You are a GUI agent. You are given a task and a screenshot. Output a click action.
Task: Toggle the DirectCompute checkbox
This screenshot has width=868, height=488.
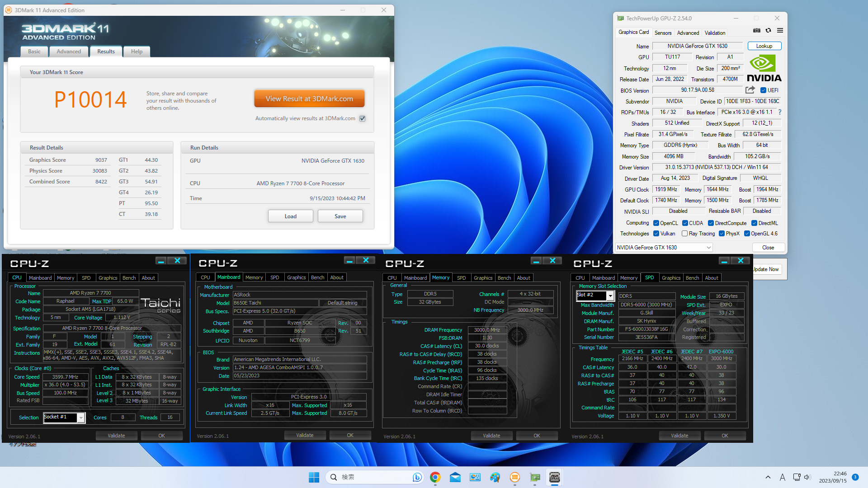(711, 223)
